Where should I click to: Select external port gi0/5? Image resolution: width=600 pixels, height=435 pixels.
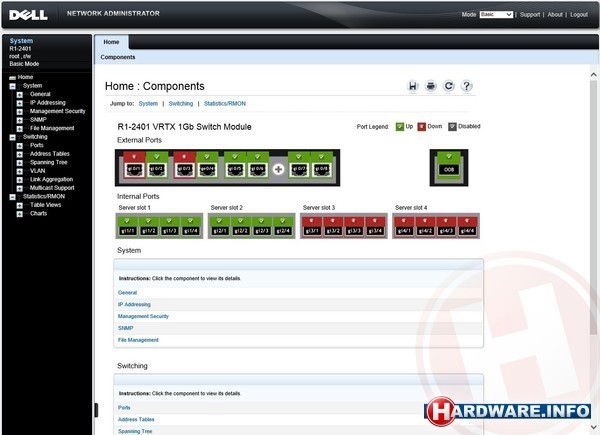(235, 165)
